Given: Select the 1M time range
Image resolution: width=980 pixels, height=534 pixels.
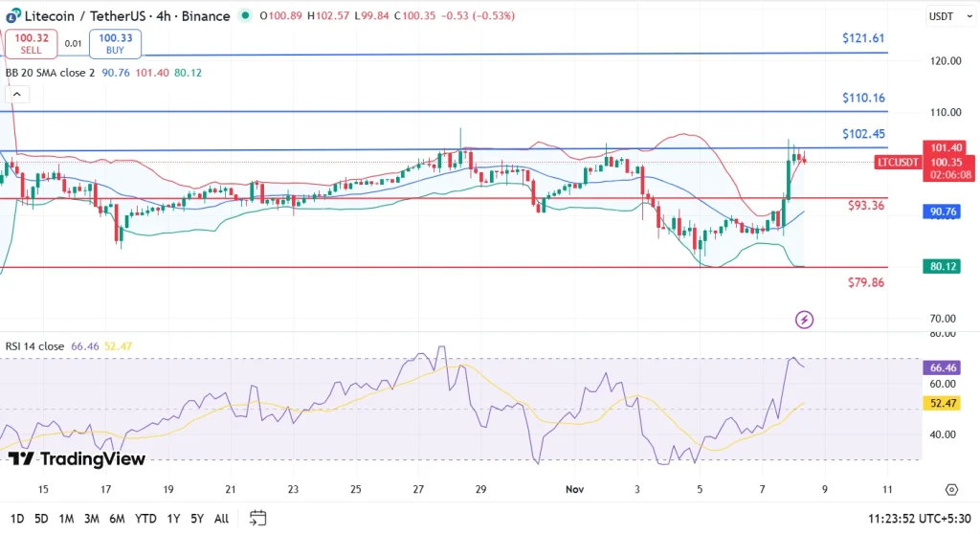Looking at the screenshot, I should (66, 519).
